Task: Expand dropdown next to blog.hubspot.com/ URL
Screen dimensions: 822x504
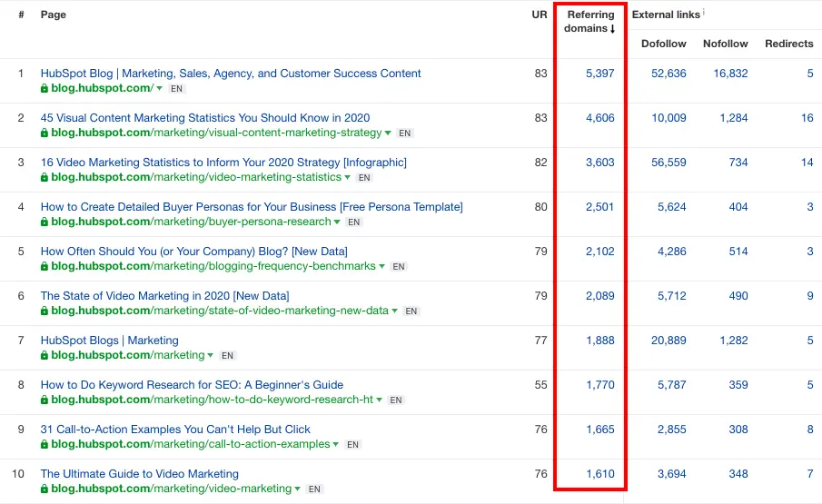Action: (159, 89)
